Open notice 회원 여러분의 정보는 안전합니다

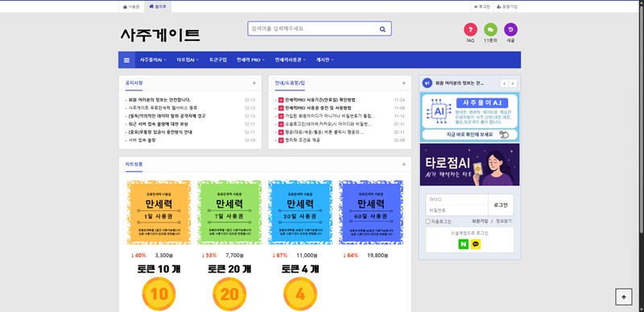[159, 100]
